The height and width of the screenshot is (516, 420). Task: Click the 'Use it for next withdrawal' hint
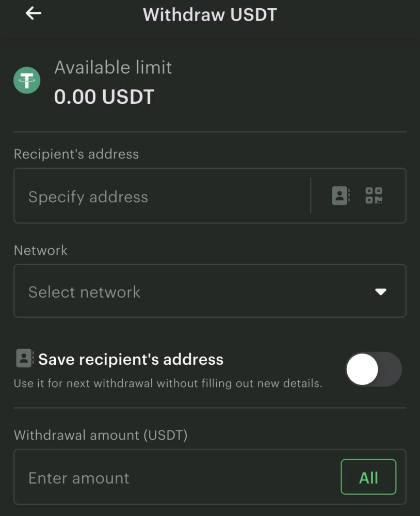click(x=168, y=383)
